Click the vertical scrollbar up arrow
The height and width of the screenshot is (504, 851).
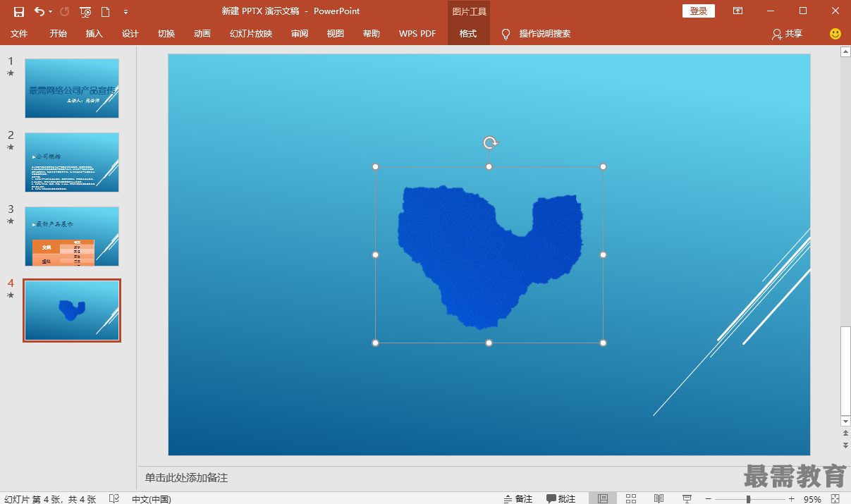click(845, 51)
